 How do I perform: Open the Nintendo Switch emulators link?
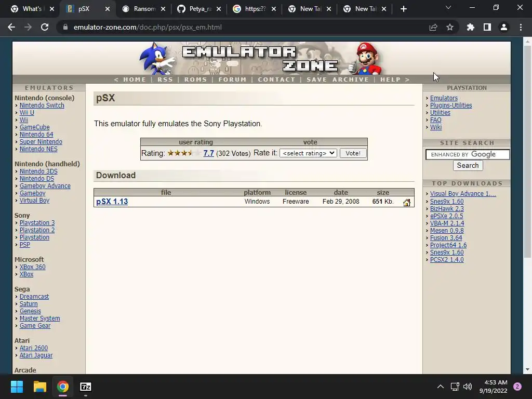coord(42,105)
